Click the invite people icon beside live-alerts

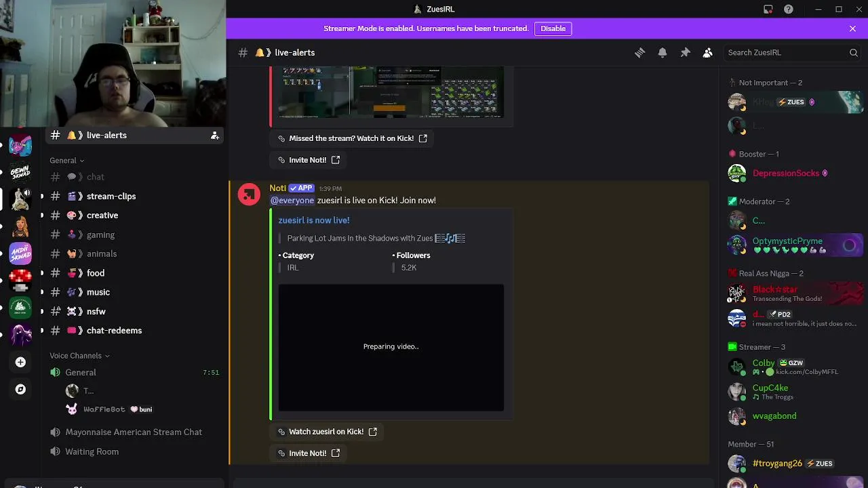coord(215,136)
